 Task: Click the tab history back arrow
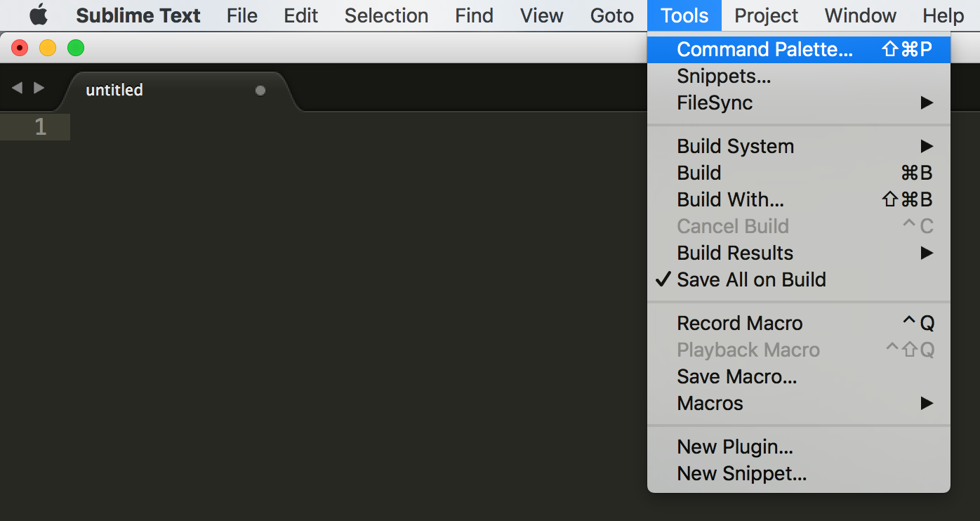click(x=18, y=88)
